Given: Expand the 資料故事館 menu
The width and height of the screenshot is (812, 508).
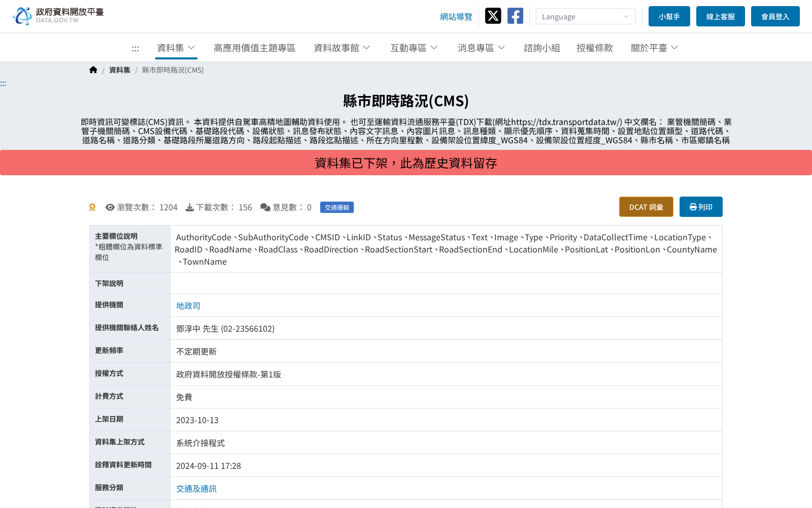Looking at the screenshot, I should tap(342, 48).
